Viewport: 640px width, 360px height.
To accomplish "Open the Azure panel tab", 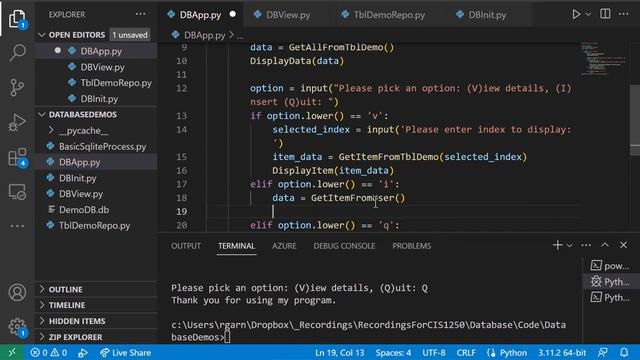I will tap(284, 246).
